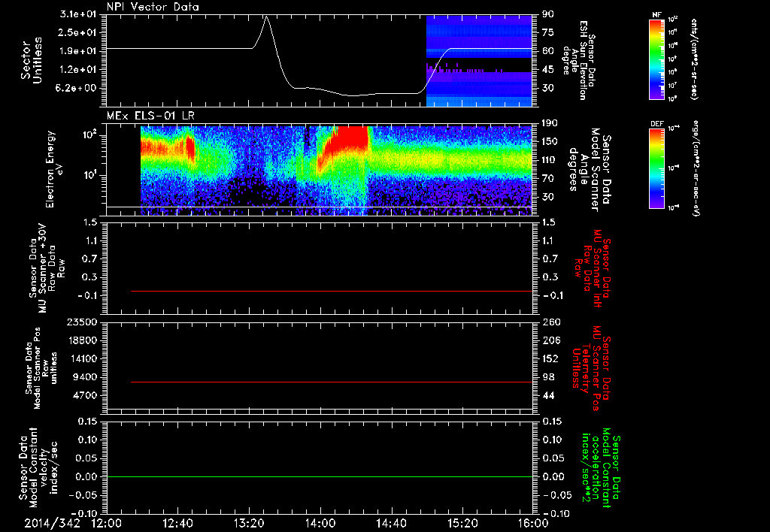Click the red "MU Scanner Init Raw Data" label
This screenshot has width=770, height=532.
point(593,269)
